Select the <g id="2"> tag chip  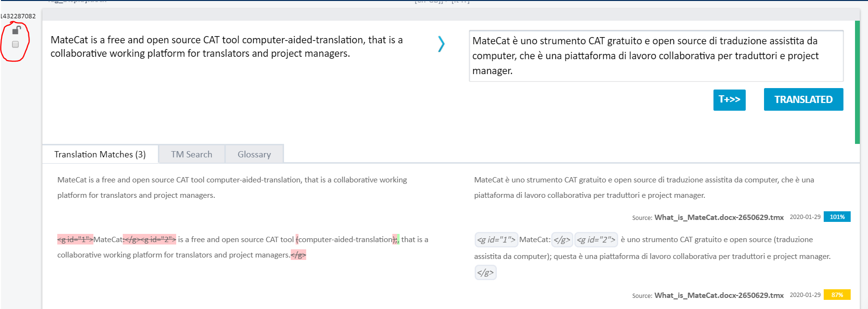[x=596, y=240]
